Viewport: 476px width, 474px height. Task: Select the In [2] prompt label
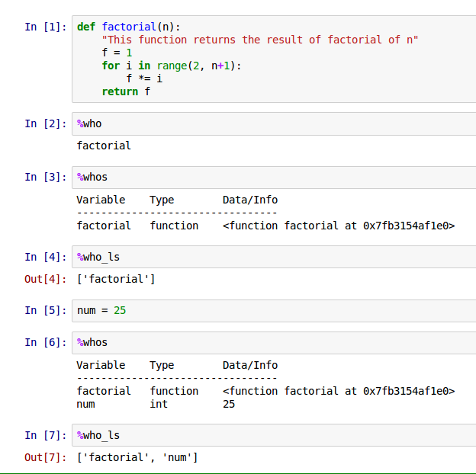point(46,123)
